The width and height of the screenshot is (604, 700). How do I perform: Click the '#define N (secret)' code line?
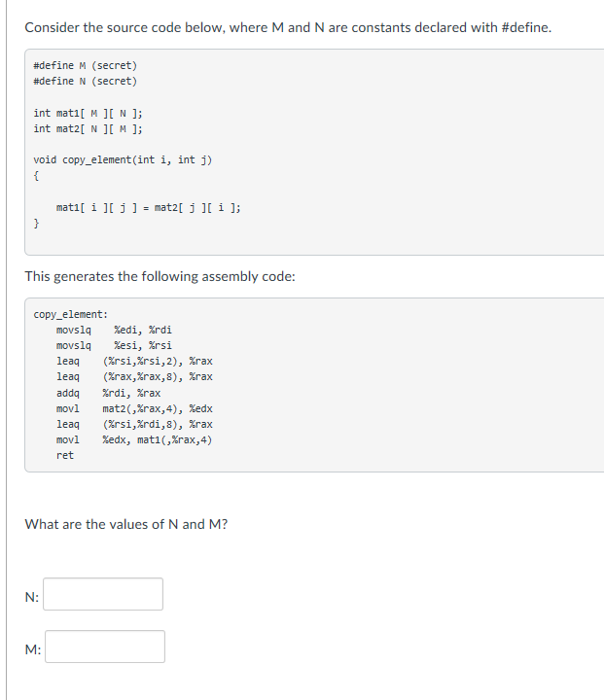[x=86, y=82]
